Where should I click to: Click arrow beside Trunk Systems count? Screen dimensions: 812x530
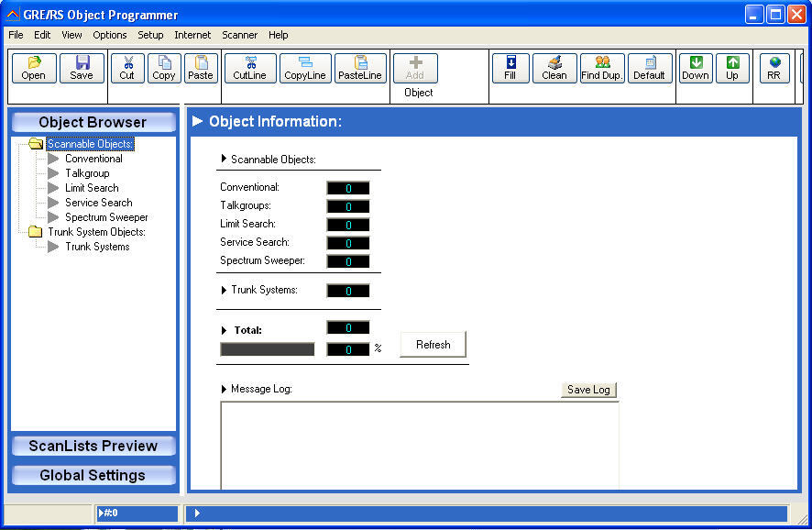click(x=224, y=290)
